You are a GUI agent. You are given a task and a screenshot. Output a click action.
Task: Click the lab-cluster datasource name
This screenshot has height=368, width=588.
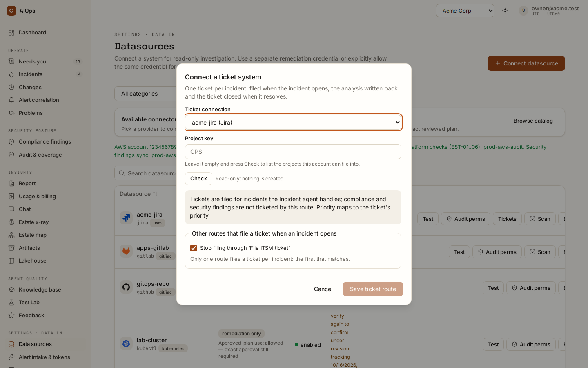tap(151, 340)
